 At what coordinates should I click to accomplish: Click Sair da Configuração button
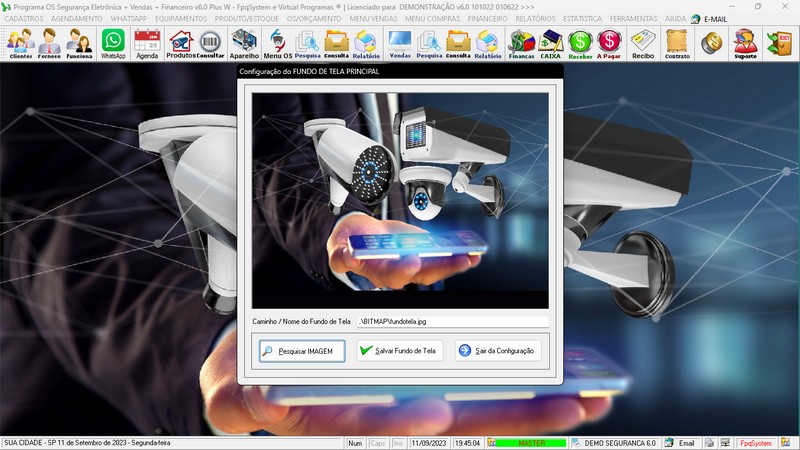(499, 351)
